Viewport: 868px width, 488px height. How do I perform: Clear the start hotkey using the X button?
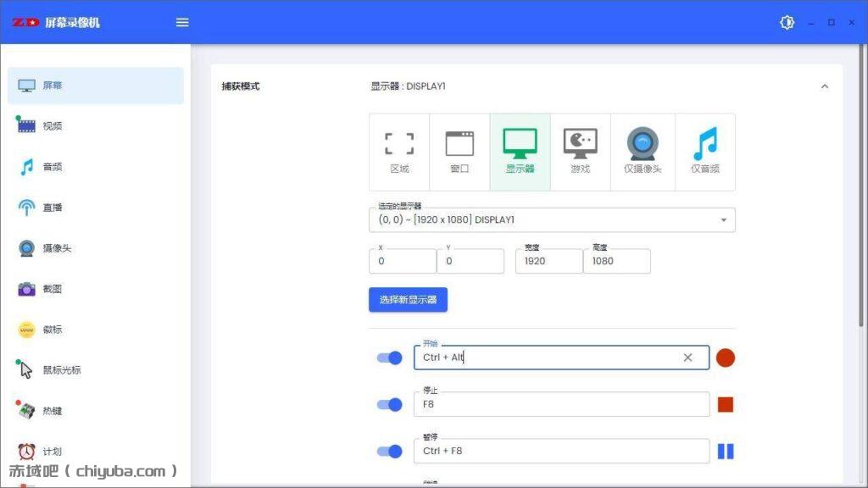687,358
